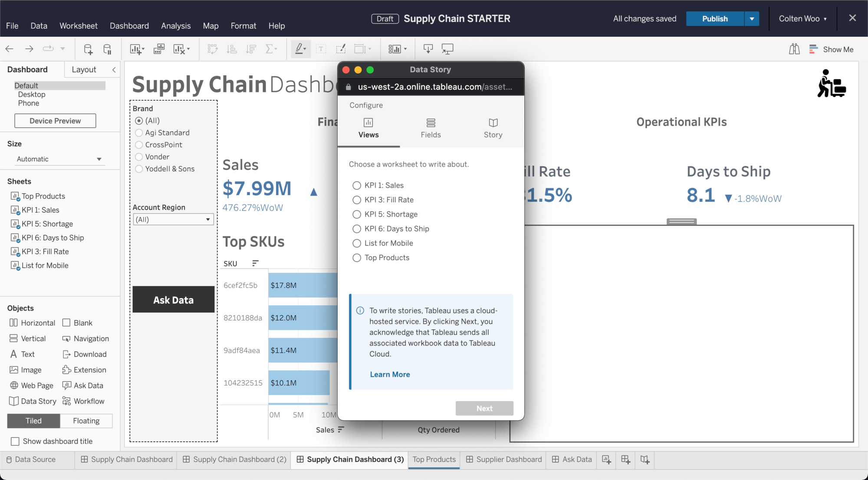868x480 pixels.
Task: Select the KPI 1: Sales radio button
Action: 356,185
